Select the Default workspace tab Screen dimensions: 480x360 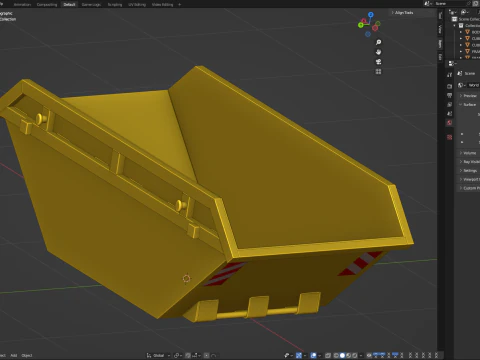pos(69,4)
